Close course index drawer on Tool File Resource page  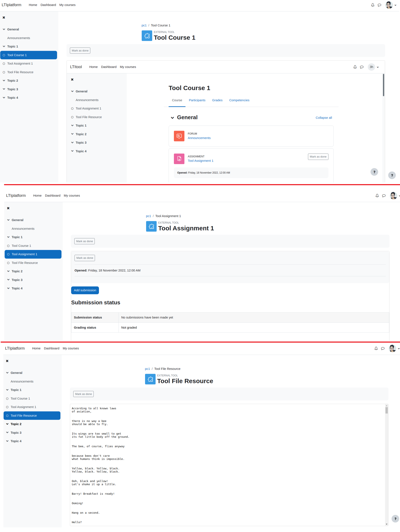(7, 361)
